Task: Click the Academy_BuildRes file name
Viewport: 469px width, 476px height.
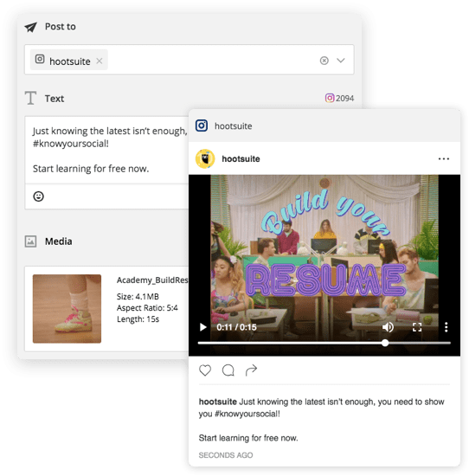Action: pyautogui.click(x=152, y=280)
